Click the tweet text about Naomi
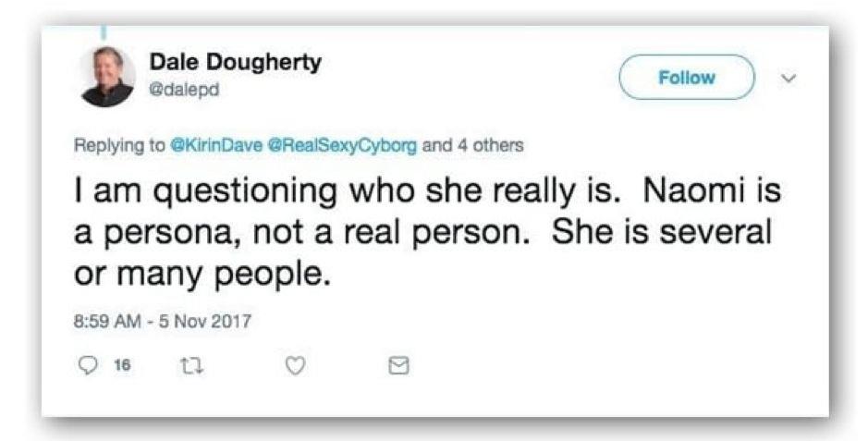This screenshot has width=868, height=441. click(x=425, y=233)
